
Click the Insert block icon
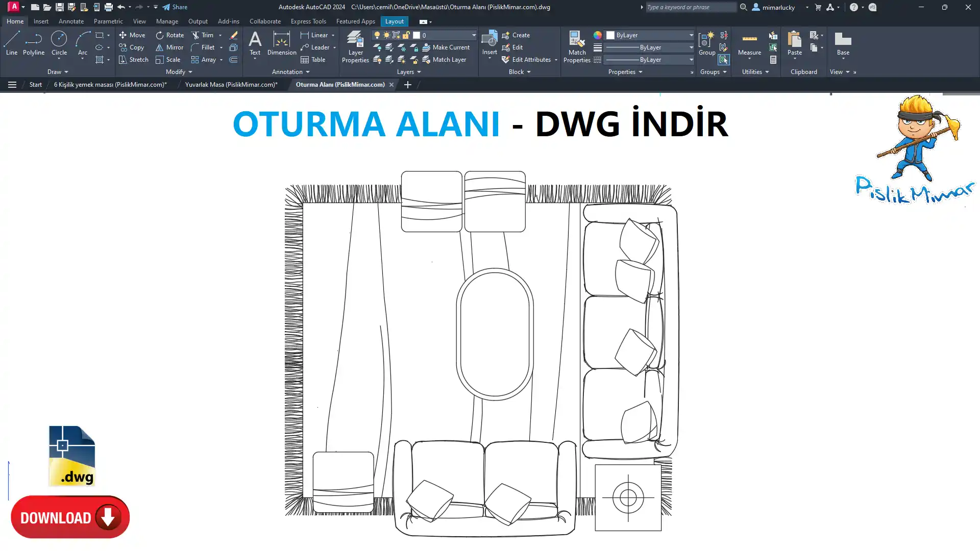[x=489, y=41]
